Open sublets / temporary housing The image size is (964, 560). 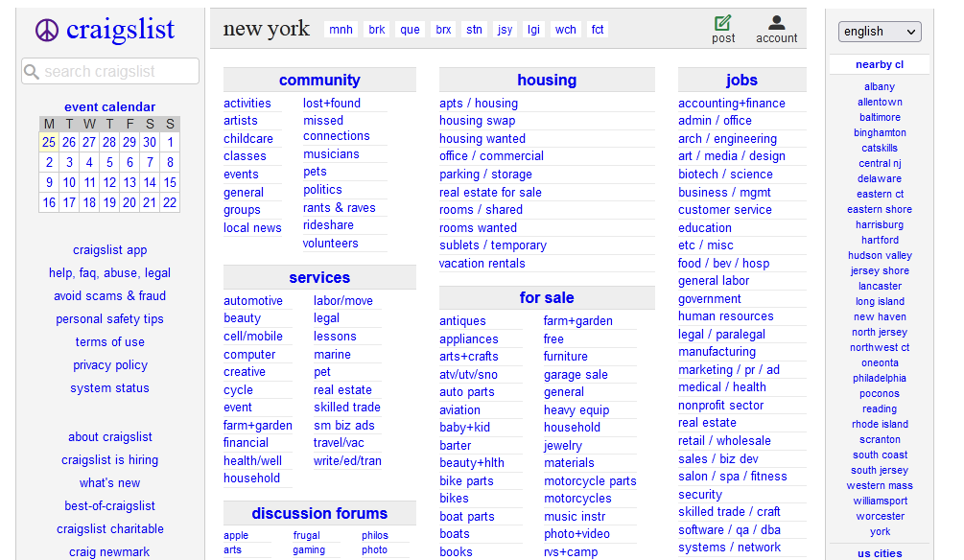pos(493,245)
